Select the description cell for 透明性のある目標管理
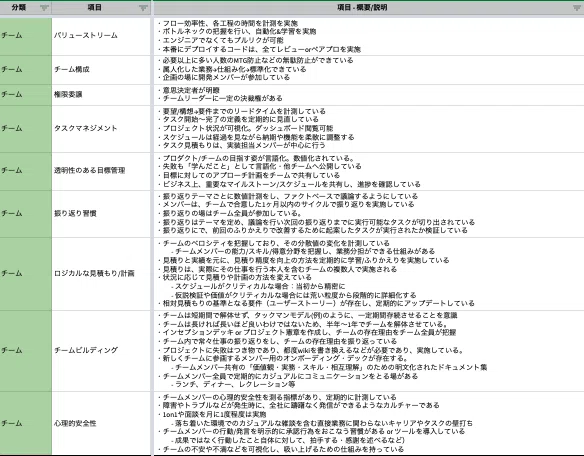 (x=369, y=171)
